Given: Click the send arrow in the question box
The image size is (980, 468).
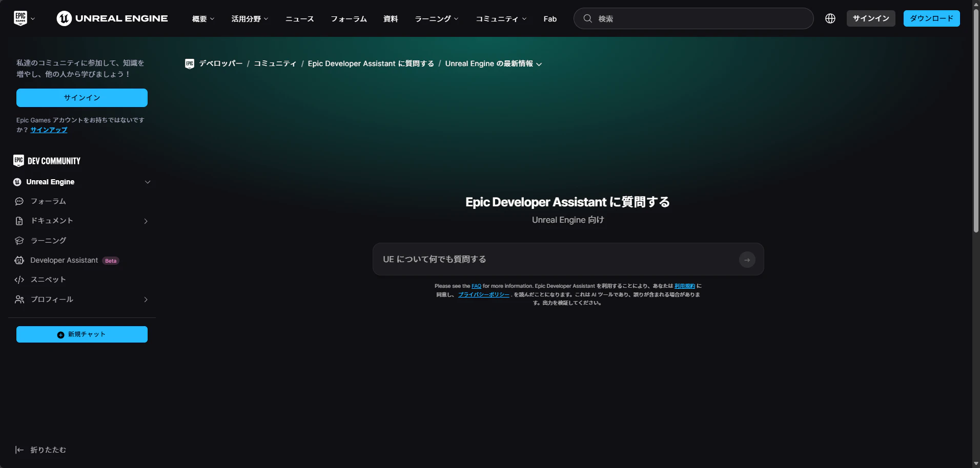Looking at the screenshot, I should pos(747,260).
